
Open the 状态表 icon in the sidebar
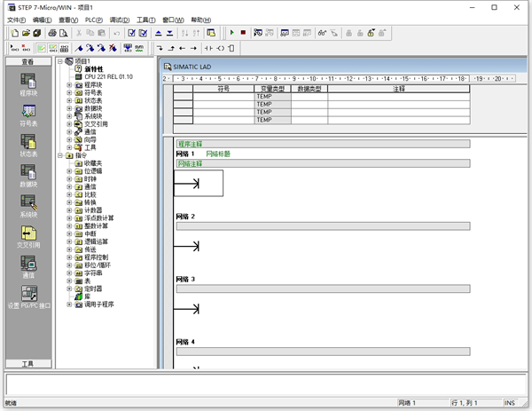27,141
